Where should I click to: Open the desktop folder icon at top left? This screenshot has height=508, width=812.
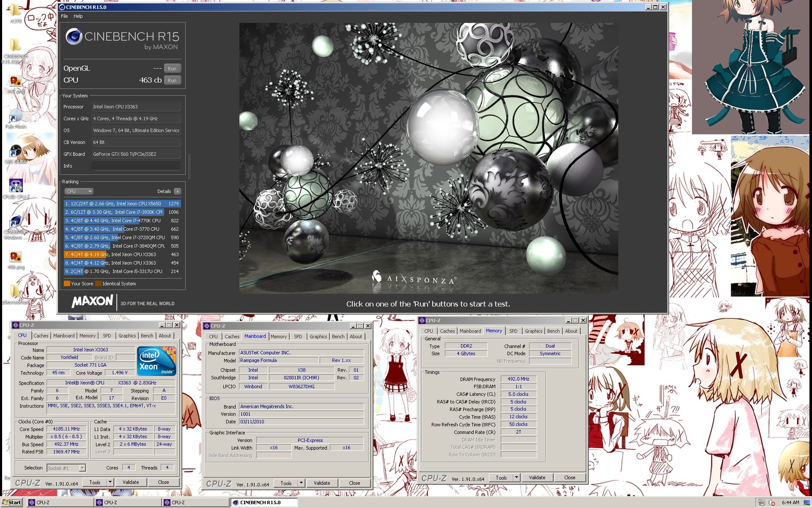15,11
